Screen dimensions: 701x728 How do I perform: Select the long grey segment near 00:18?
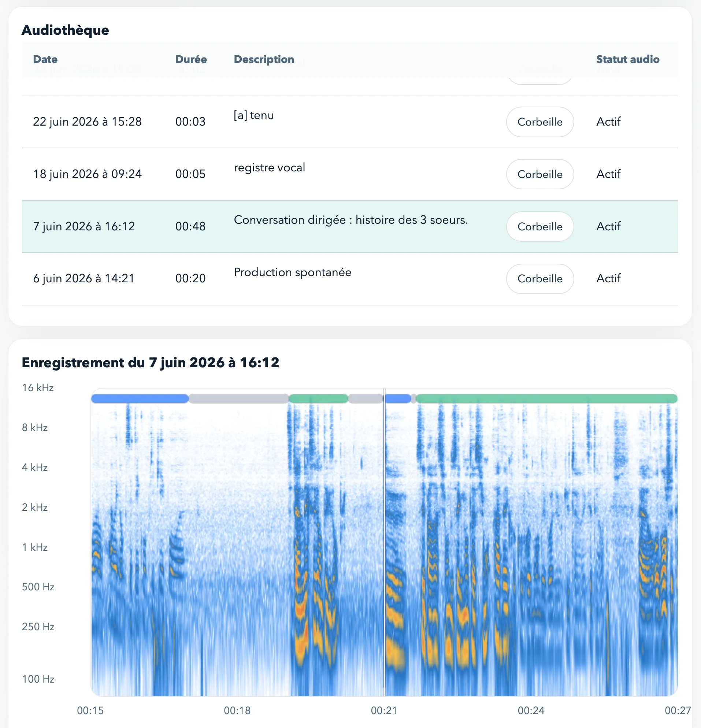238,398
